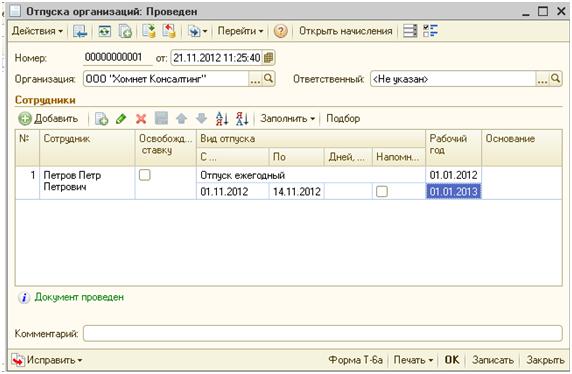Screen dimensions: 572x374
Task: Click start date 01.11.2012 cell
Action: tap(233, 192)
